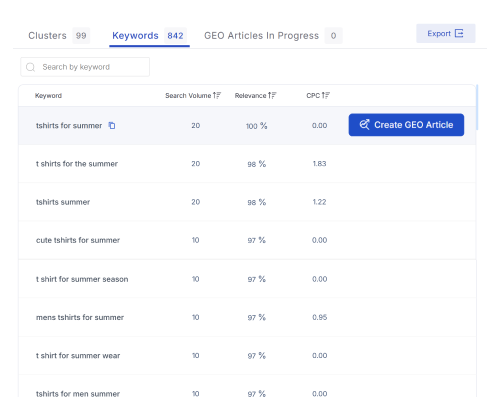Select 'cute tshirts for summer' row

click(247, 240)
